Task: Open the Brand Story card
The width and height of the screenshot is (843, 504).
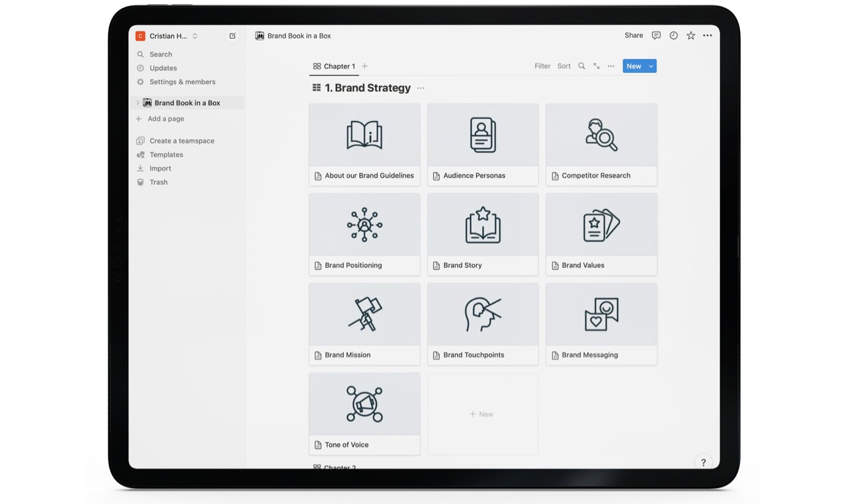Action: click(x=483, y=234)
